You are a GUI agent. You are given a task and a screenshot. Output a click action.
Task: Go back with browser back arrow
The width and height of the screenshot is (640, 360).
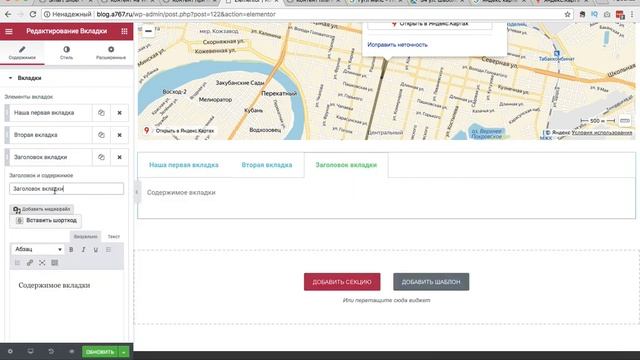[x=8, y=14]
